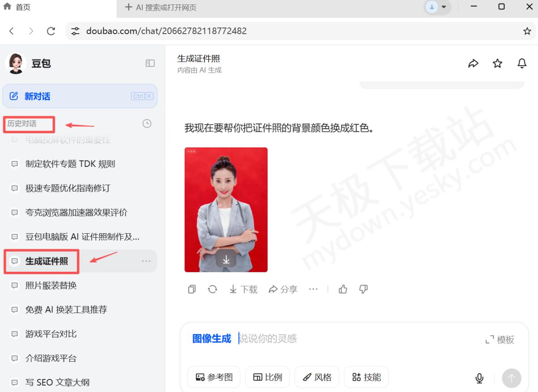Like the response with thumbs up
Image resolution: width=538 pixels, height=392 pixels.
(x=343, y=289)
